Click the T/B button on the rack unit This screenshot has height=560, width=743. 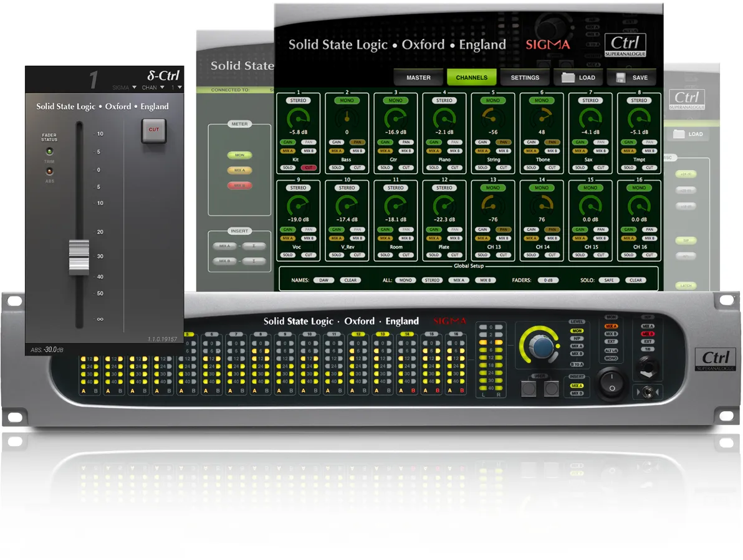point(648,349)
